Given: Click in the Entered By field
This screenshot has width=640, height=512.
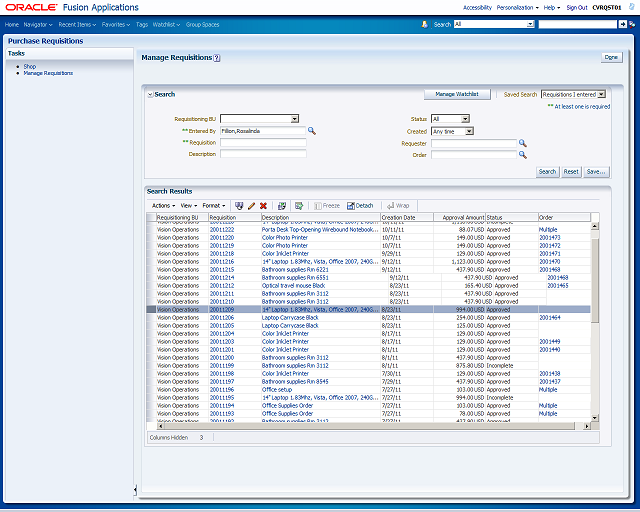Looking at the screenshot, I should coord(263,131).
